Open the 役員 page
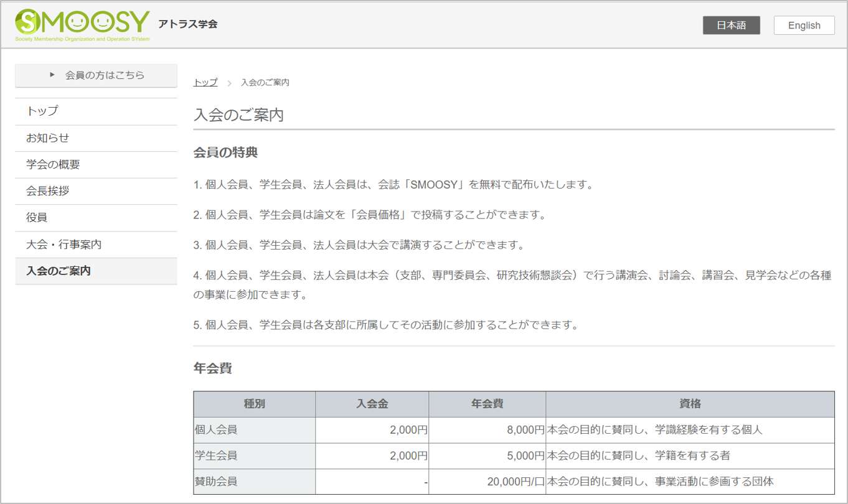 pyautogui.click(x=37, y=218)
